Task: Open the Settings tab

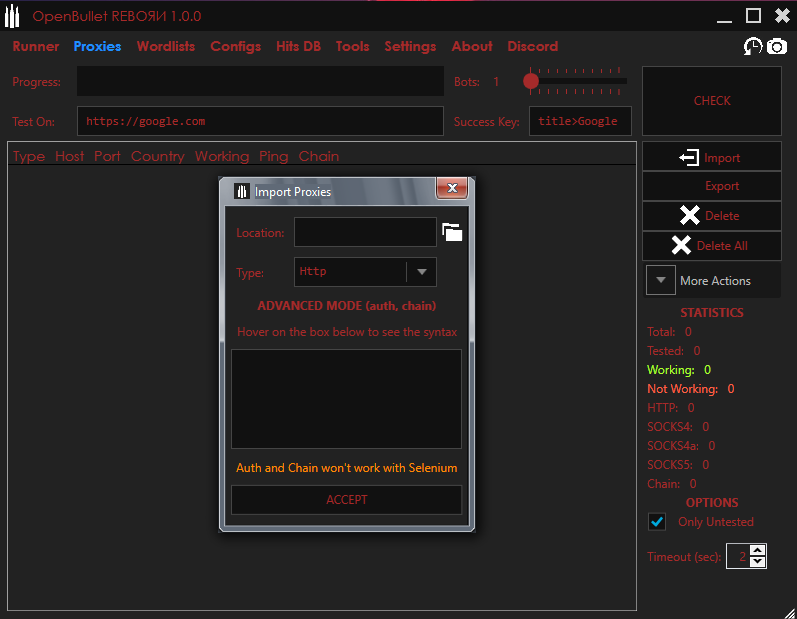Action: click(410, 46)
